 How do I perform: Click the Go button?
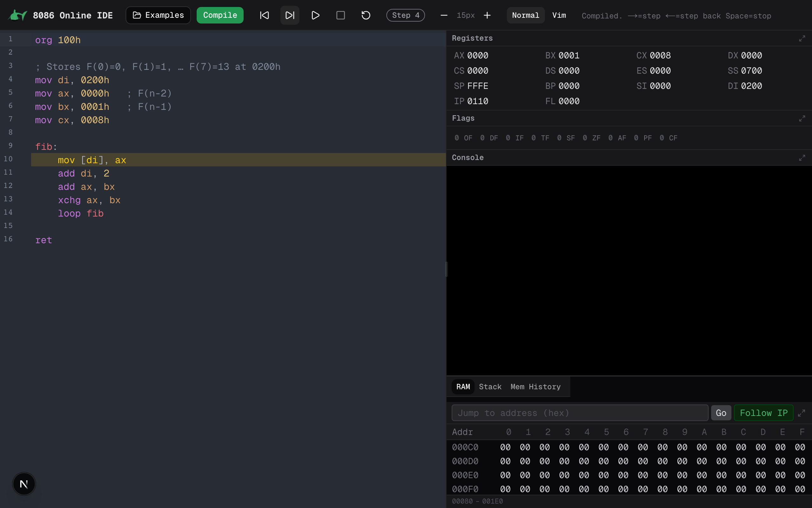(721, 413)
